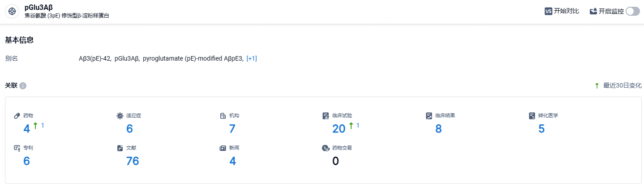Image resolution: width=644 pixels, height=185 pixels.
Task: Open the 76 文献 count link
Action: pos(133,161)
